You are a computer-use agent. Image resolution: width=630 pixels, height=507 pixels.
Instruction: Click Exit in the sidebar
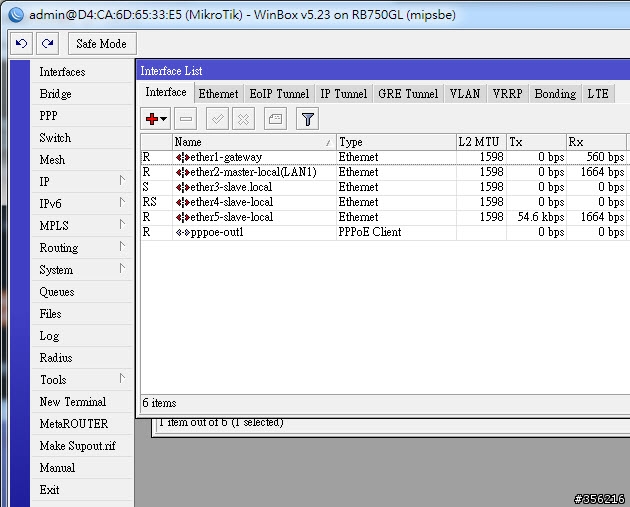click(82, 490)
